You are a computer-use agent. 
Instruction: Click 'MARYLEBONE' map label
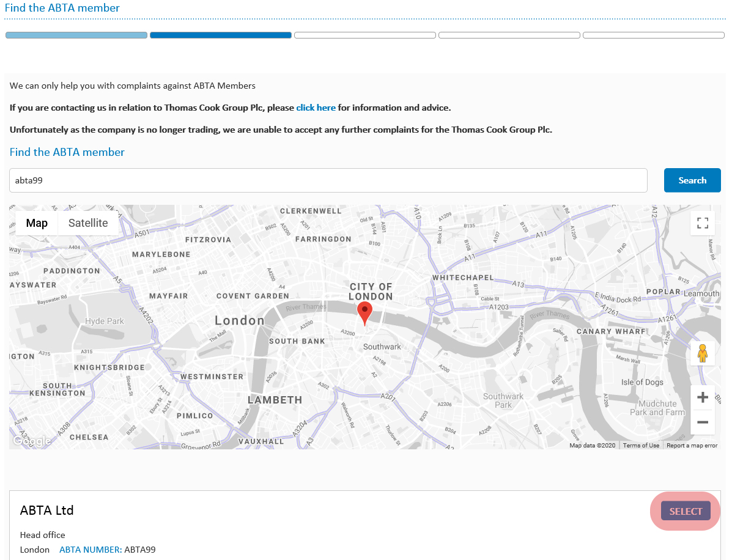[161, 254]
